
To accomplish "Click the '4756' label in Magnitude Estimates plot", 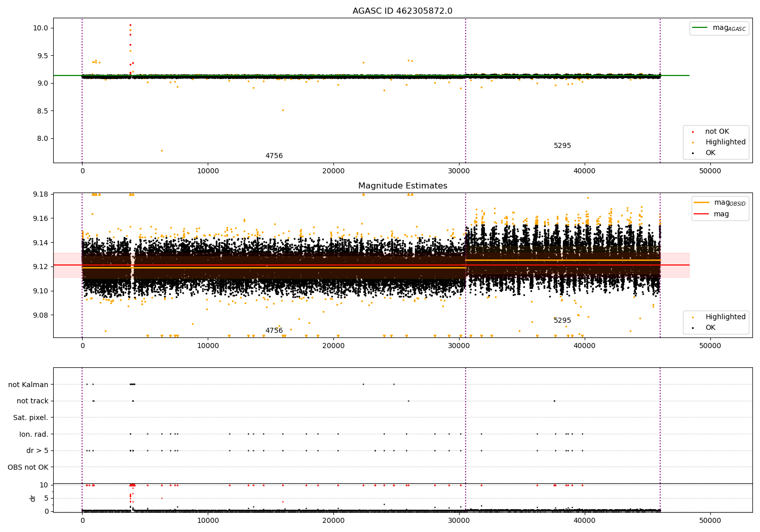I will (x=274, y=331).
